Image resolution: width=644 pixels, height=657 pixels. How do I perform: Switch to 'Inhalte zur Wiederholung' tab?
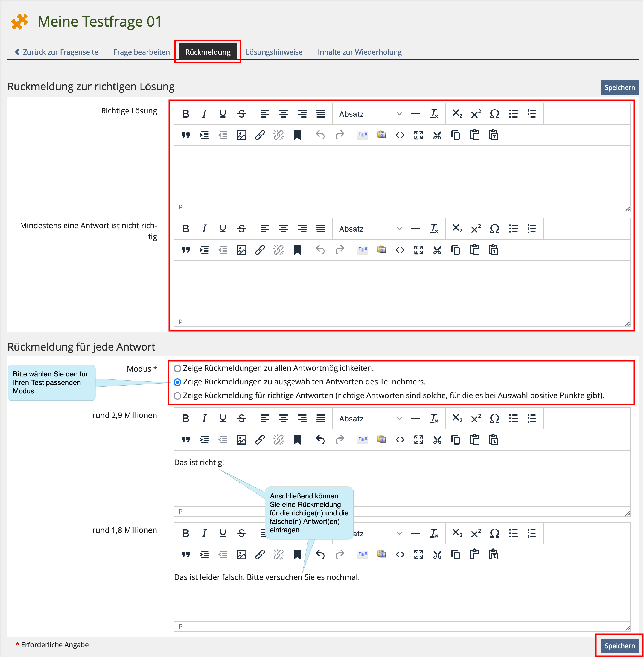[360, 52]
